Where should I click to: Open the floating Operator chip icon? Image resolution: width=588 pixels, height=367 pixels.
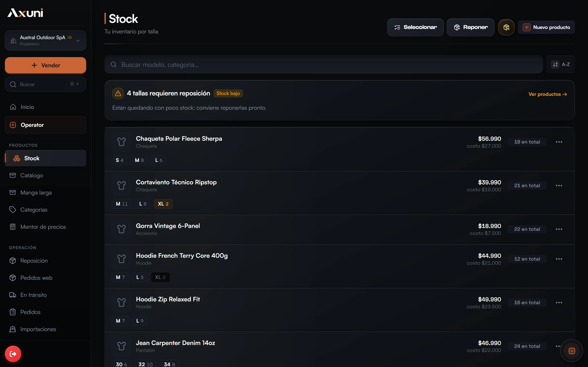click(x=572, y=351)
